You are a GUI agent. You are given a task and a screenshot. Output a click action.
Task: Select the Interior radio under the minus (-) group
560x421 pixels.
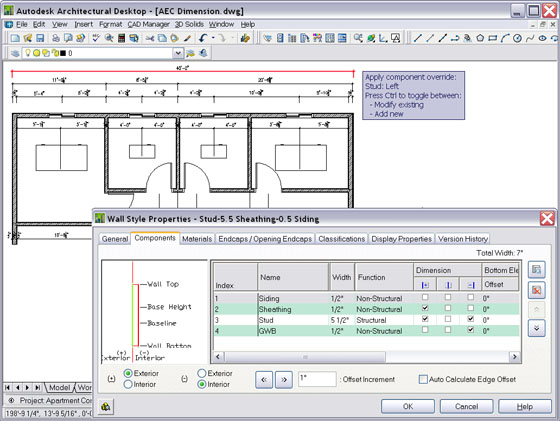(202, 385)
